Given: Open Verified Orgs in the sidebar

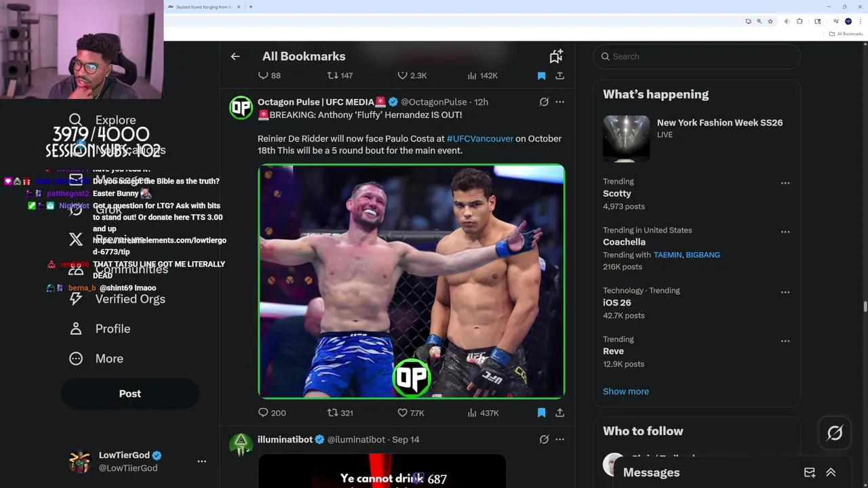Looking at the screenshot, I should tap(117, 299).
